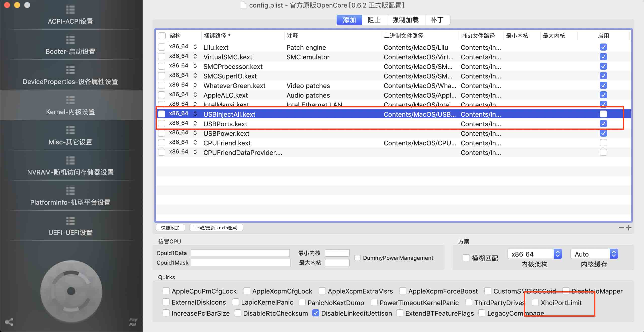Open PlatformInfo sidebar icon

[70, 191]
